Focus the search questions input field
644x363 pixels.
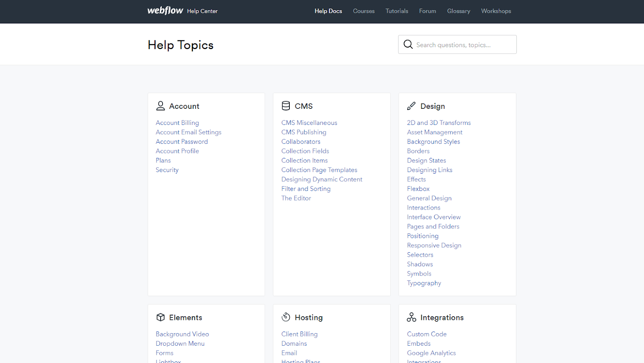[x=457, y=44]
